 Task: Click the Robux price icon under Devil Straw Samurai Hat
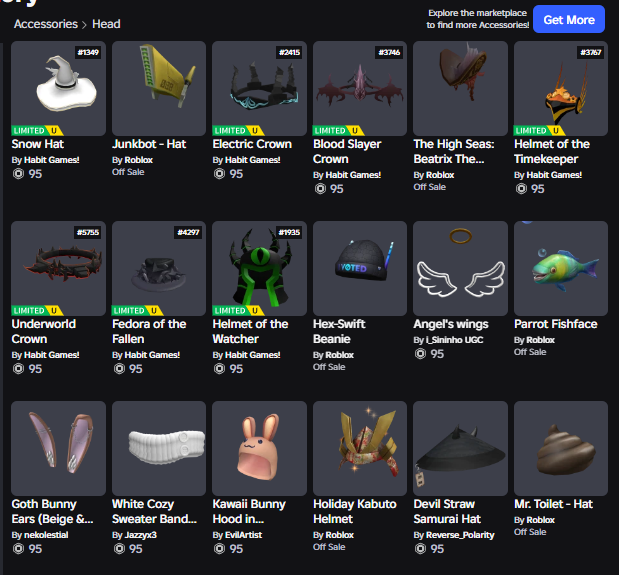[420, 549]
